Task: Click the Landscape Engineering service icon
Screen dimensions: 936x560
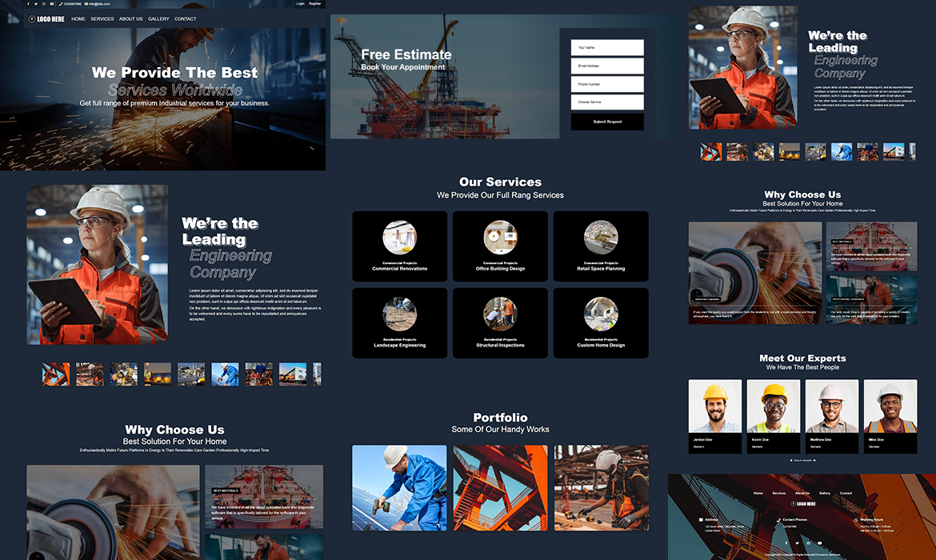Action: [399, 314]
